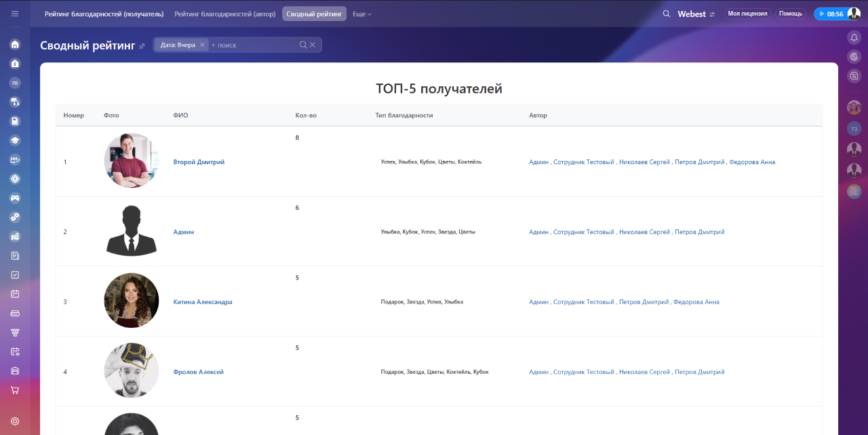Image resolution: width=868 pixels, height=435 pixels.
Task: Open the search magnifier in the top bar
Action: coord(666,13)
